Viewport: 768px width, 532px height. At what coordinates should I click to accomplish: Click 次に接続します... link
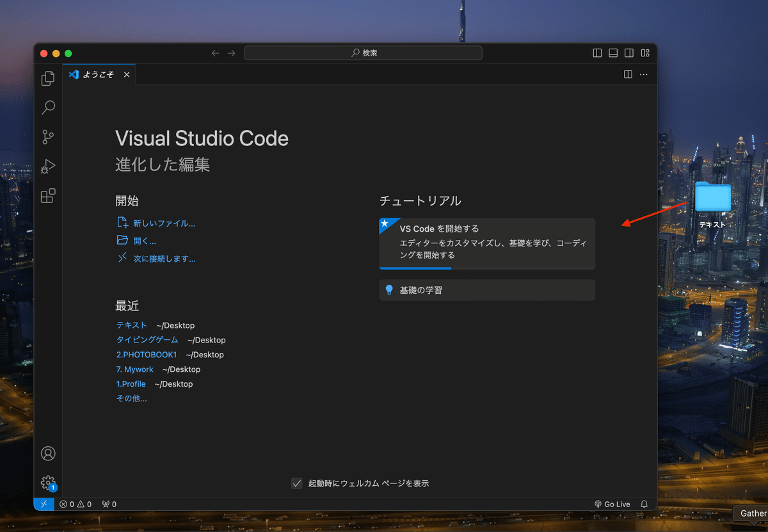click(x=164, y=259)
